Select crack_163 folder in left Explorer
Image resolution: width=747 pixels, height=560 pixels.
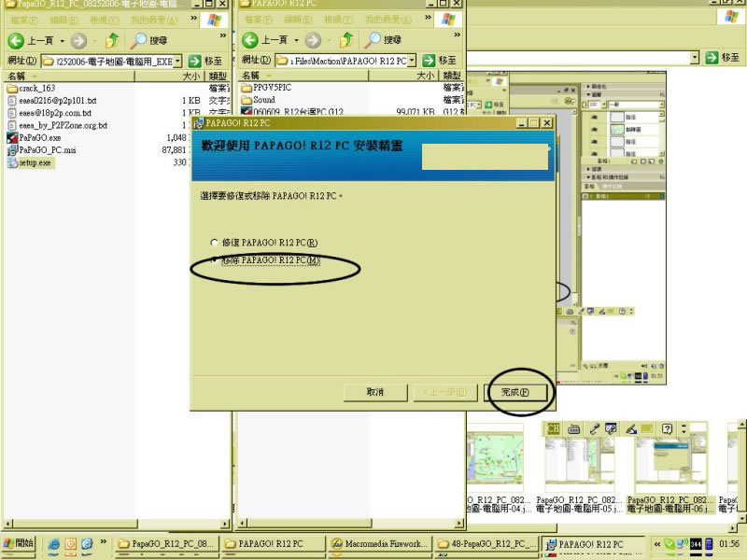coord(32,88)
